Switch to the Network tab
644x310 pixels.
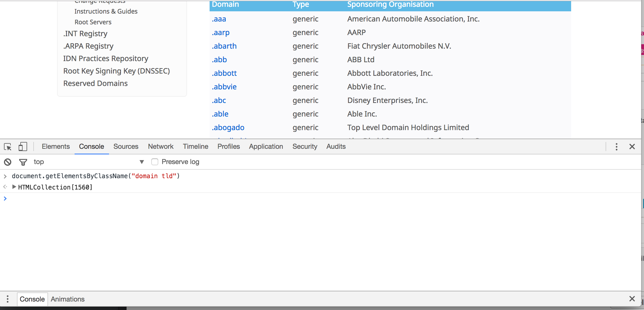(x=160, y=147)
